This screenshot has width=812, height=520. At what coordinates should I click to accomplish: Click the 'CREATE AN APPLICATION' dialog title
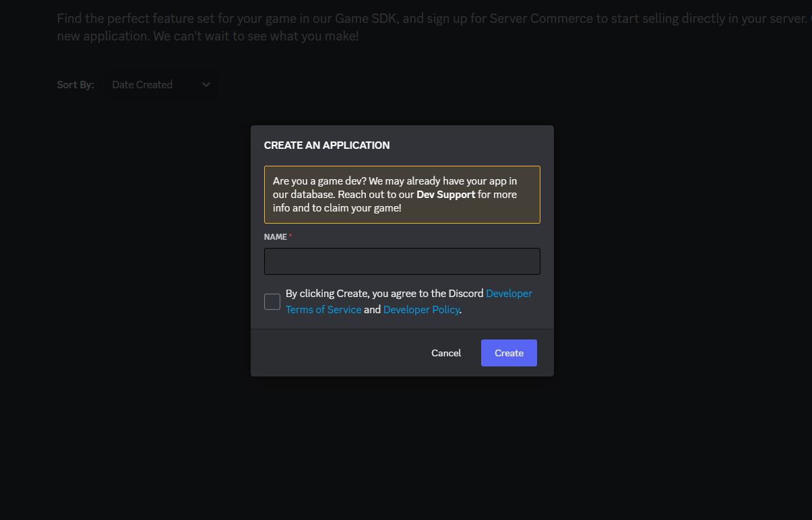(327, 145)
